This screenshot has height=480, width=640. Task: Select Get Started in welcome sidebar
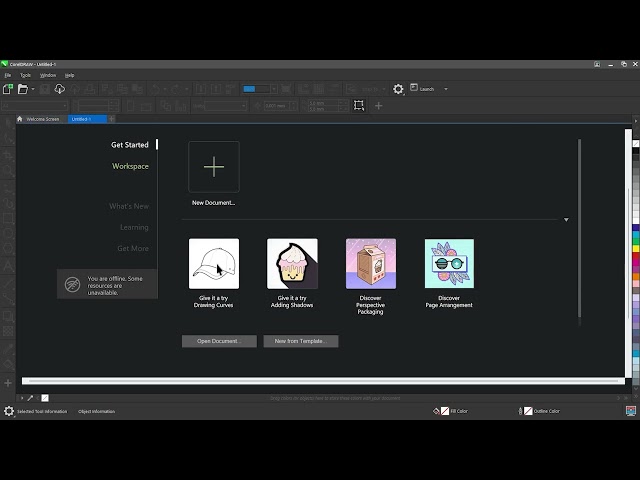tap(130, 145)
